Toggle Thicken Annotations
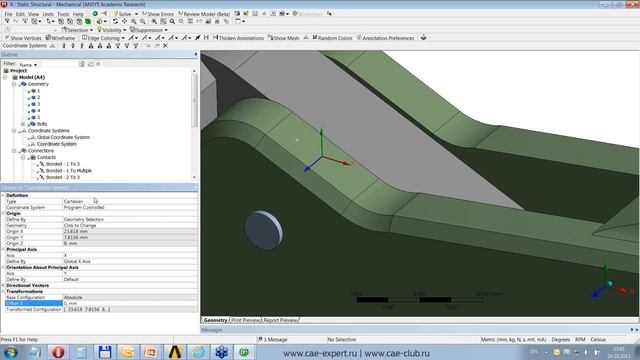This screenshot has height=360, width=640. 238,38
